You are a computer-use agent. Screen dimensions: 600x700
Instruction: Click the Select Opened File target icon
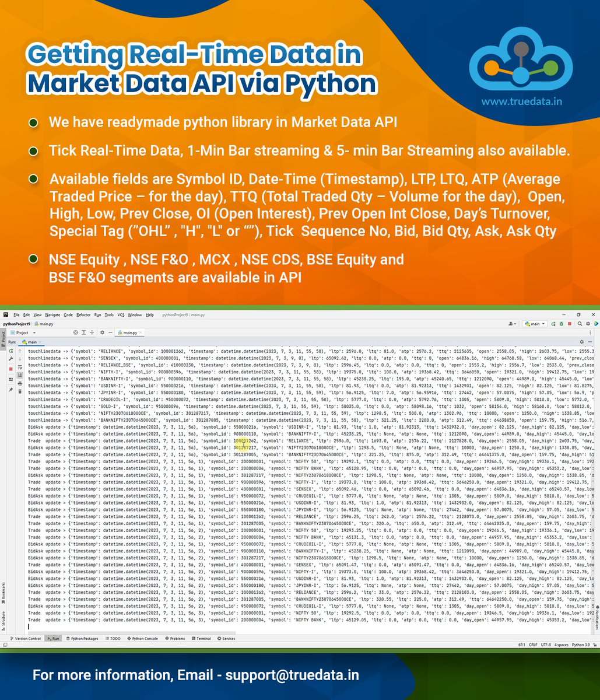(x=76, y=332)
